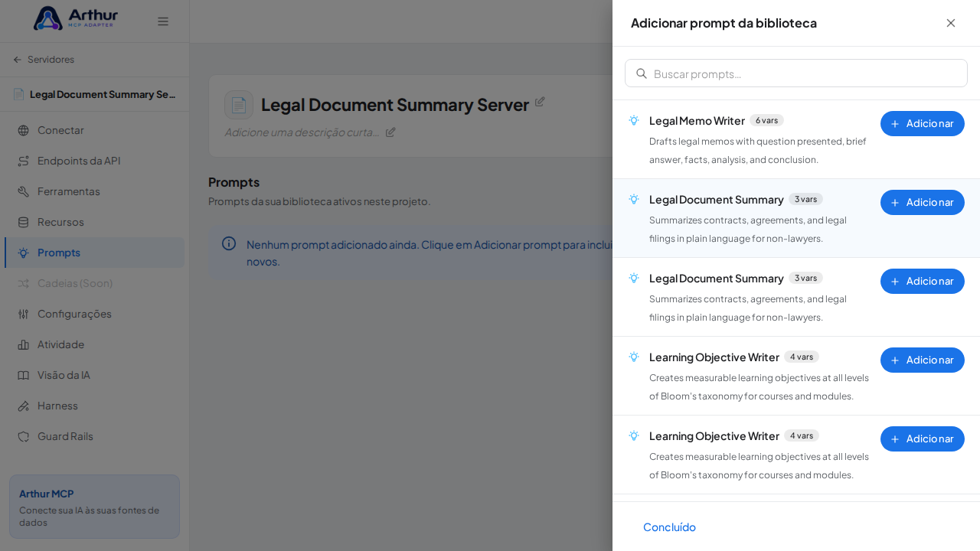Add the highlighted Legal Document Summary prompt
The image size is (980, 551).
(923, 202)
